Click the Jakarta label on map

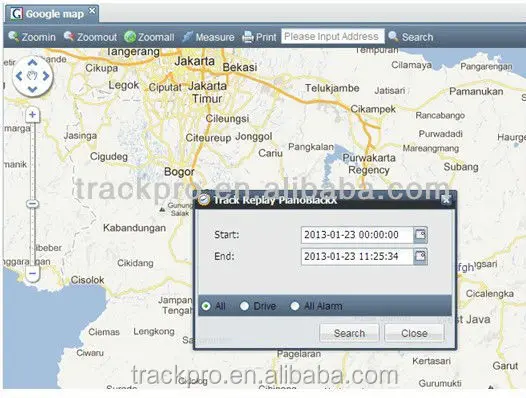coord(195,61)
